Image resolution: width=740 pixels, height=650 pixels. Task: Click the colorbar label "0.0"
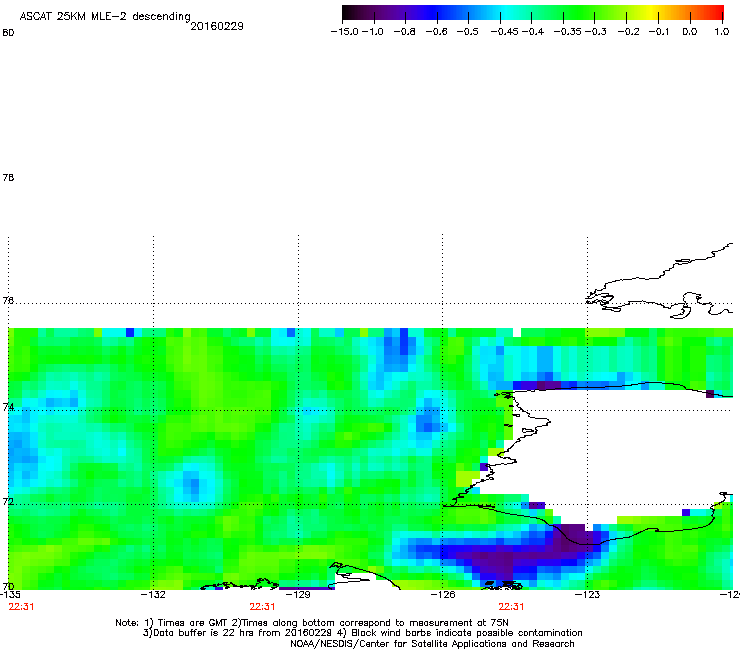tap(690, 32)
